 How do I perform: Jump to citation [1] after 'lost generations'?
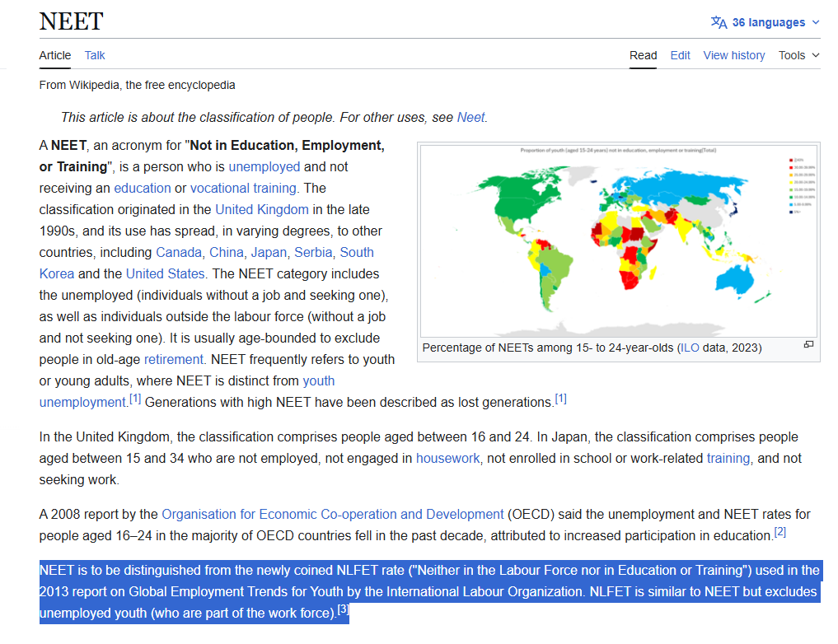[x=560, y=399]
